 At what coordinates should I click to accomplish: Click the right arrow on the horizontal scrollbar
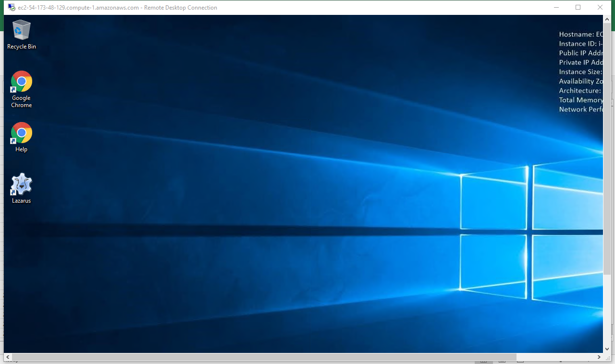tap(599, 357)
